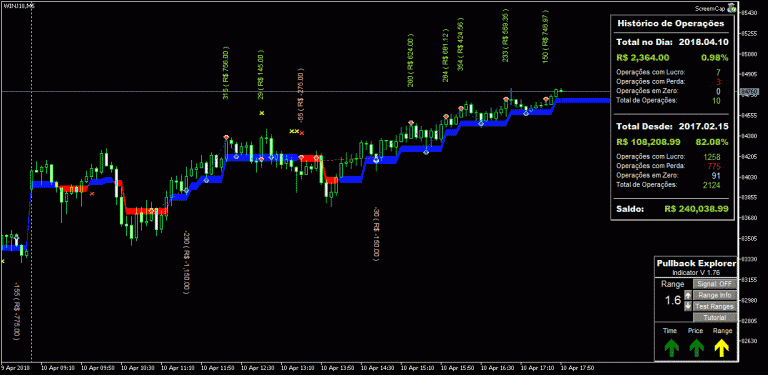Image resolution: width=768 pixels, height=375 pixels.
Task: Click the Test Ranges button
Action: (x=715, y=306)
